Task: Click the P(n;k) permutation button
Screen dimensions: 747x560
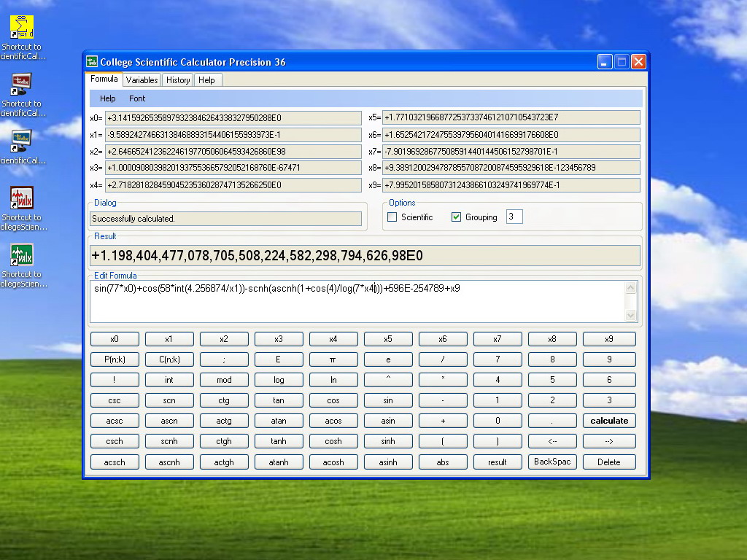Action: point(115,359)
